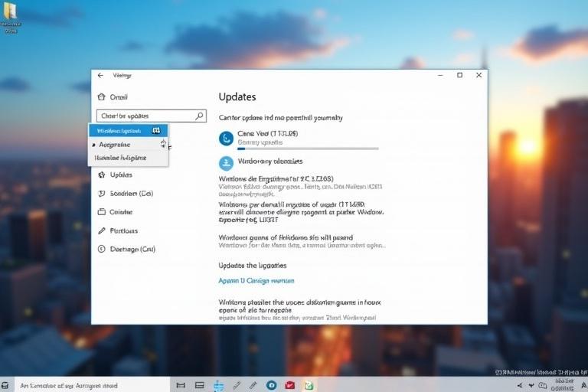
Task: Click the settings search input field
Action: [x=144, y=116]
